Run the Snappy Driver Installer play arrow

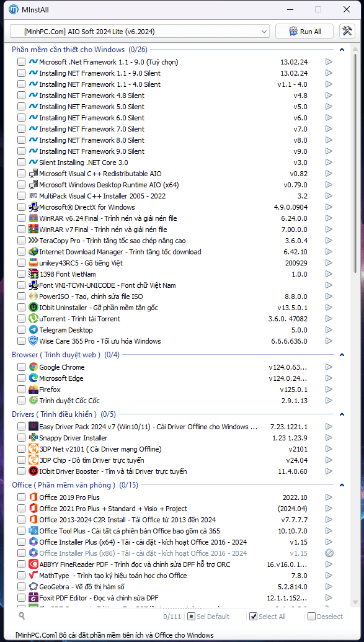[329, 438]
